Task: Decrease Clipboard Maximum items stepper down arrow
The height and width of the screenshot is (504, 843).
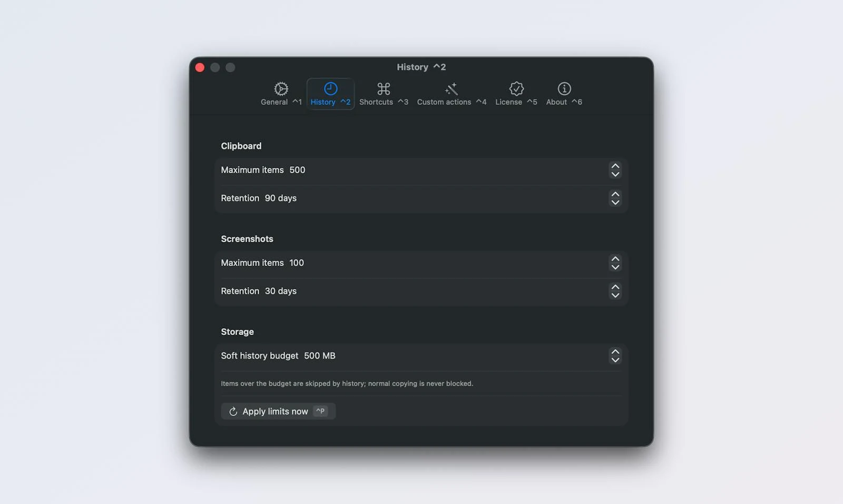Action: point(615,174)
